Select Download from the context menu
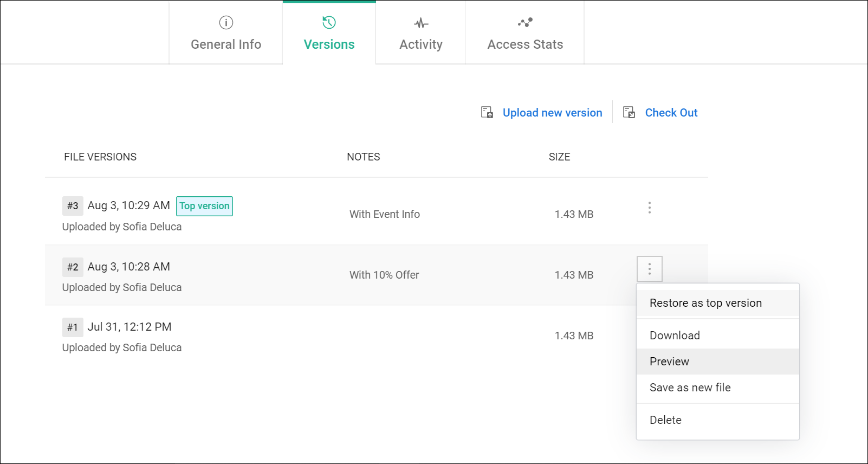 675,336
